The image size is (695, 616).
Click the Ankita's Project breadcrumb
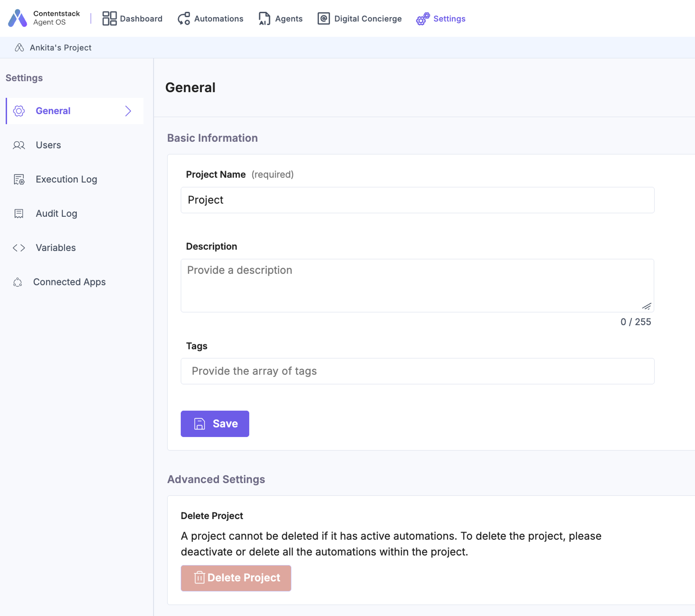click(60, 48)
